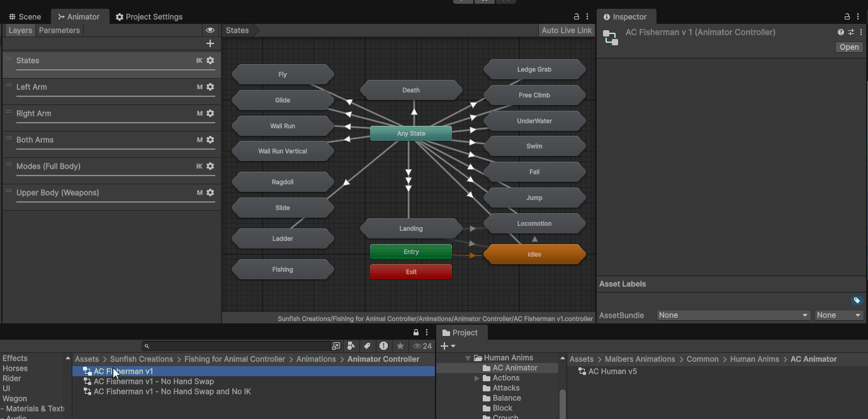868x419 pixels.
Task: Open the AssetBundle name dropdown
Action: point(733,315)
